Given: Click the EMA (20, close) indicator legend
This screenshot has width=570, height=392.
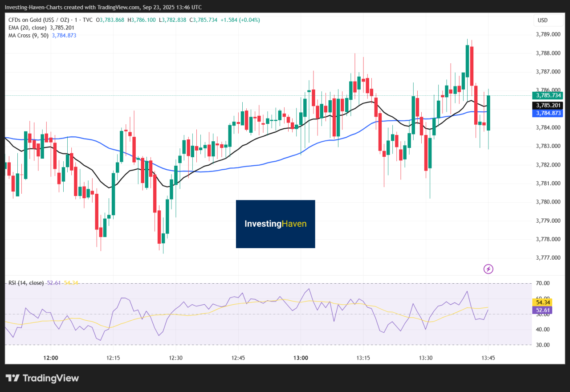Looking at the screenshot, I should click(27, 28).
